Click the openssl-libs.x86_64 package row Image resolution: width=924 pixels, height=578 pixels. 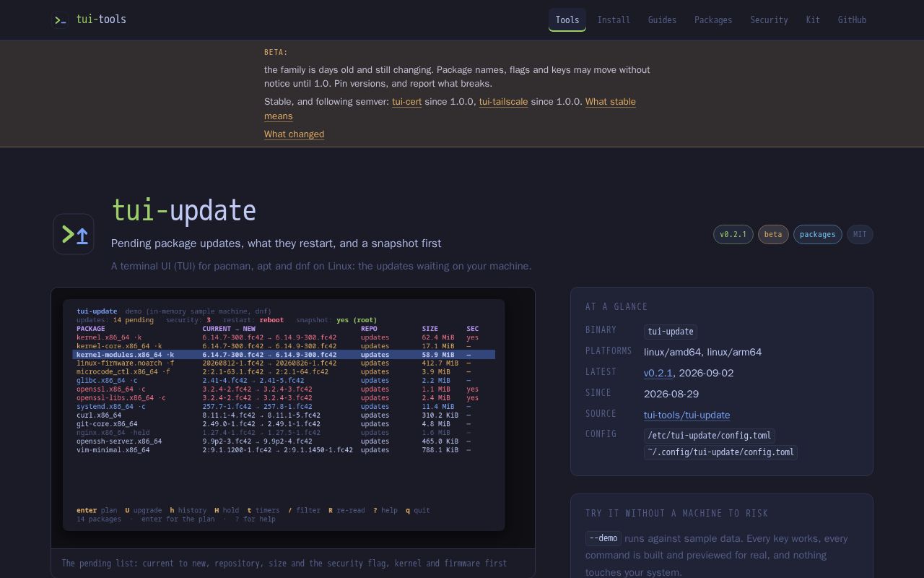pyautogui.click(x=284, y=398)
